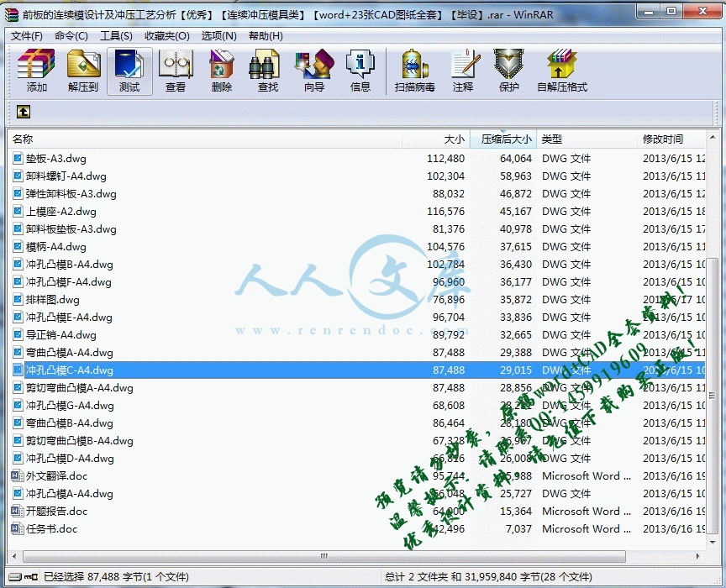Open the File (文件) menu
This screenshot has height=588, width=726.
click(x=26, y=35)
